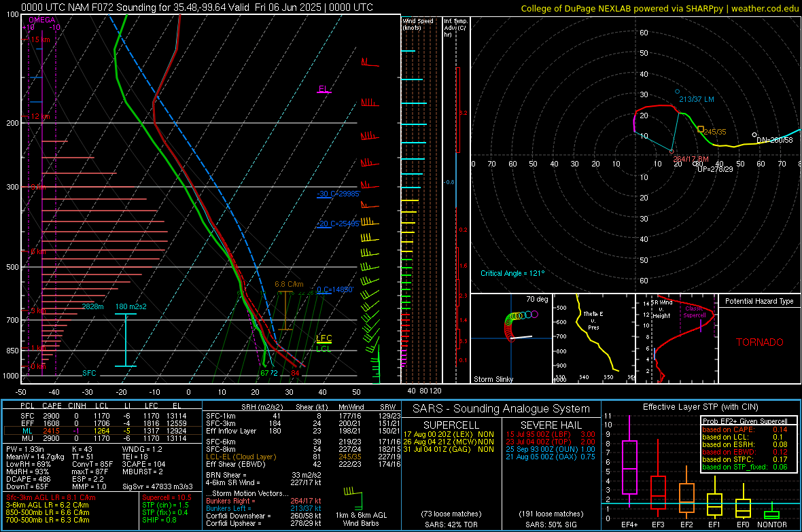
Task: Click the 15 km height marker
Action: tap(40, 39)
